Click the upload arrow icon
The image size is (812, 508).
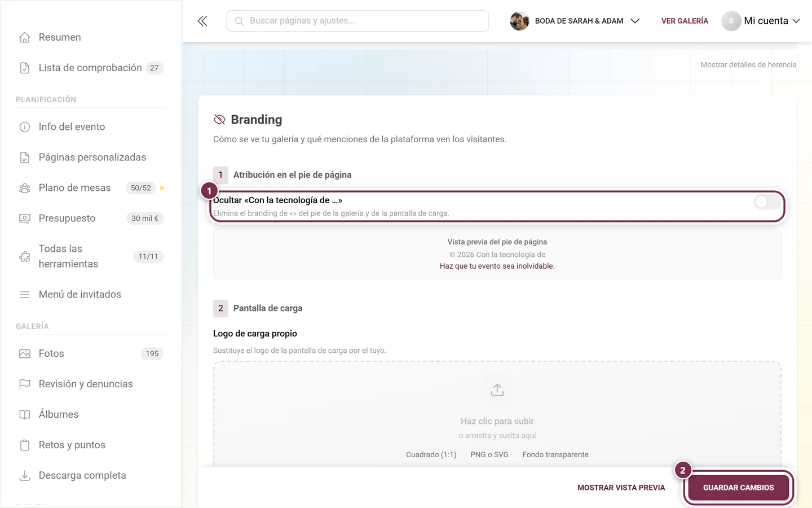pyautogui.click(x=497, y=390)
